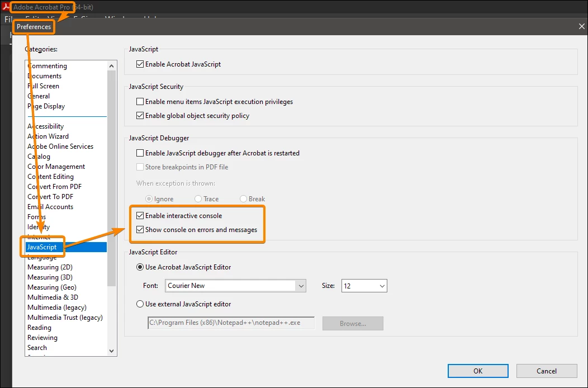Select Measuring (3D) category
The image size is (588, 388).
[50, 277]
